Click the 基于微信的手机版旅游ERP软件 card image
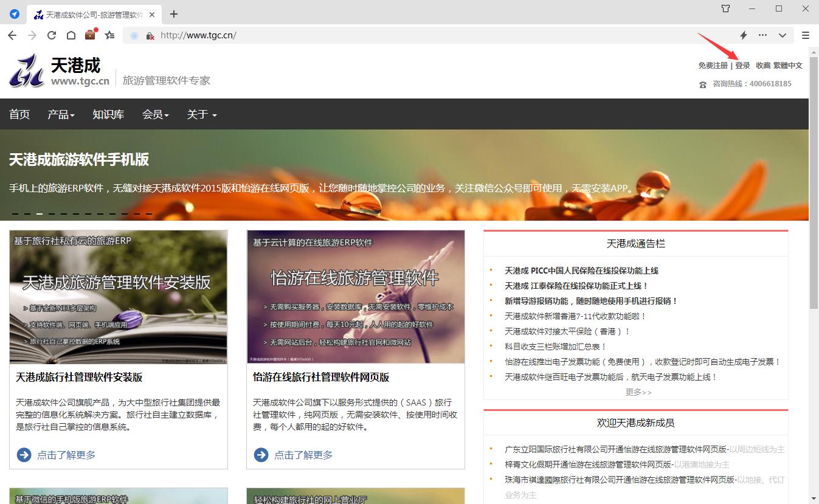 119,496
